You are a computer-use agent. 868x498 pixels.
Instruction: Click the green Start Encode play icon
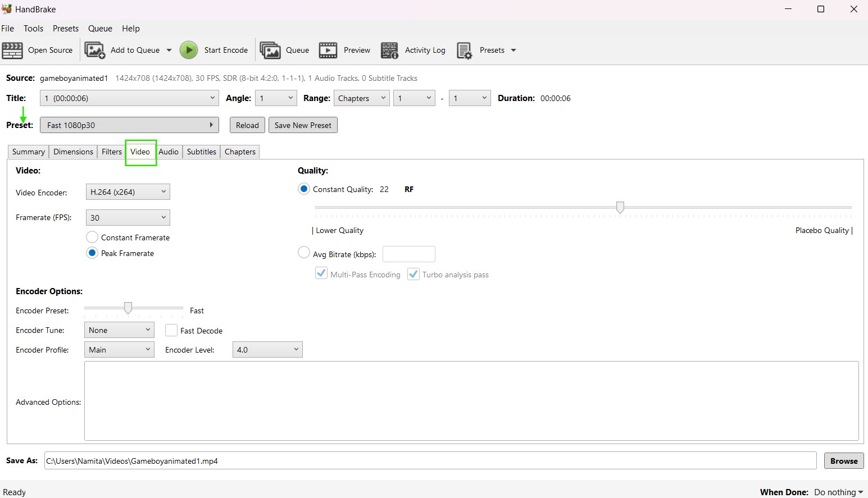[189, 50]
